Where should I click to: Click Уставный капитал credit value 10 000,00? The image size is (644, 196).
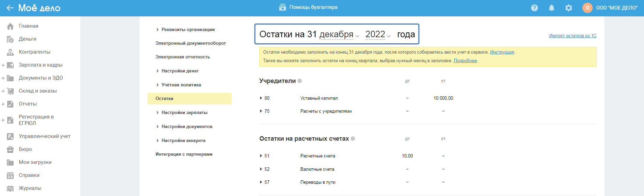tap(443, 98)
